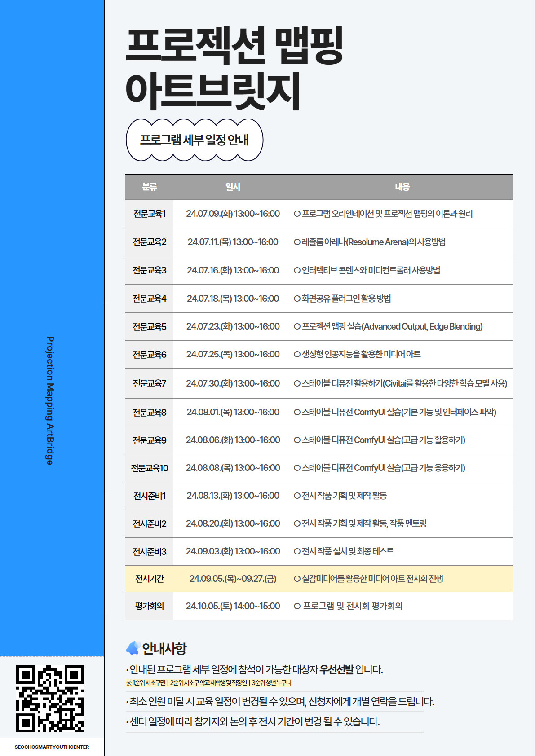535x756 pixels.
Task: Click the 일시 column header
Action: pos(233,187)
